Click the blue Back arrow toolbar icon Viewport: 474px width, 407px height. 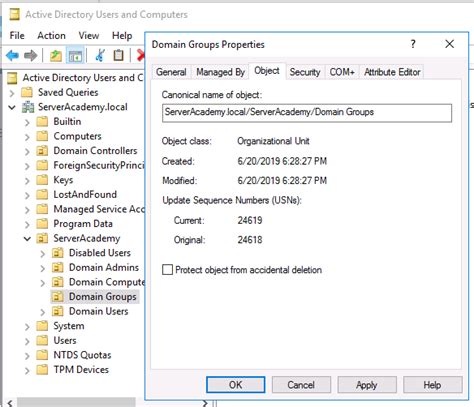click(x=12, y=55)
